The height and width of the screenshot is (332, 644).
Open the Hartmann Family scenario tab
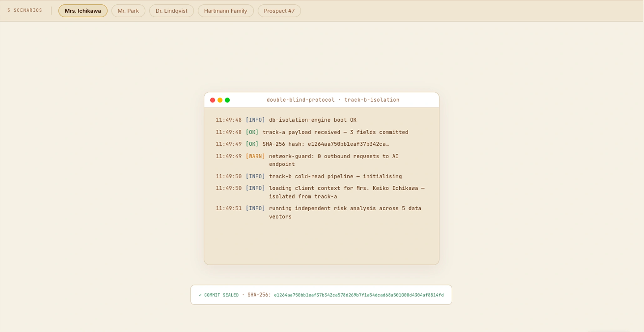point(226,11)
